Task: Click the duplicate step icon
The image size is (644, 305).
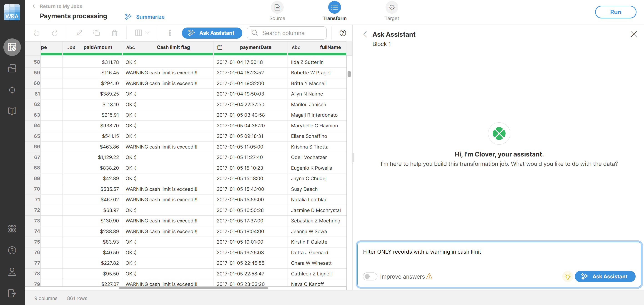Action: [97, 33]
